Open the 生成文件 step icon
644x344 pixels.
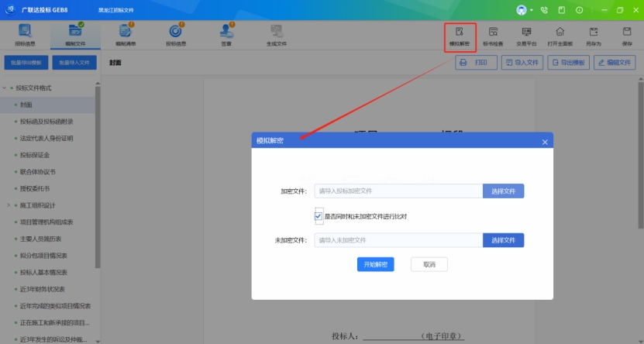pyautogui.click(x=277, y=34)
